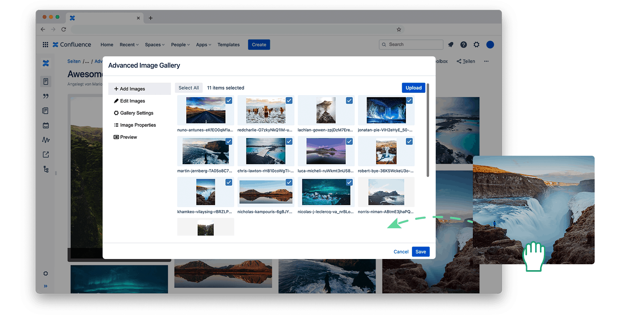Click the "11 items selected" text

[226, 88]
